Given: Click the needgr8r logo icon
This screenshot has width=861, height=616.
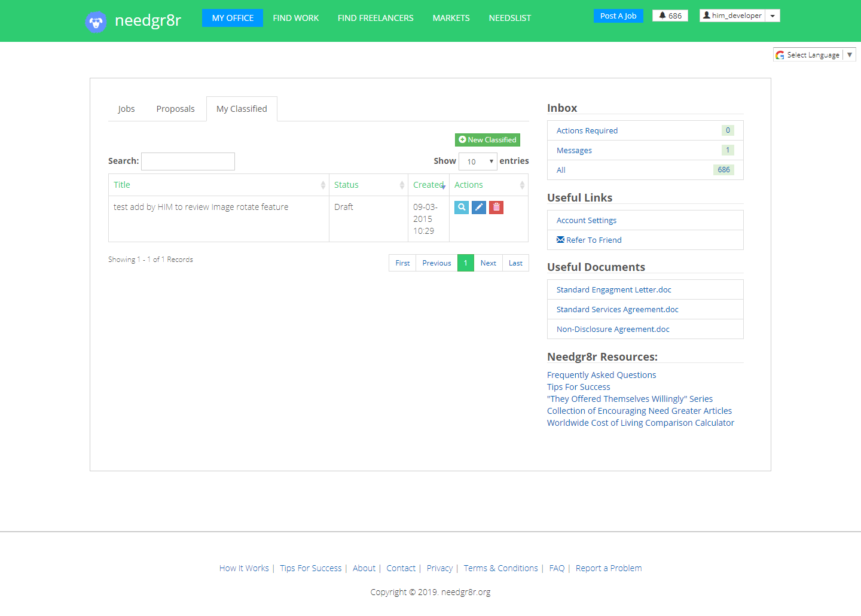Looking at the screenshot, I should coord(96,22).
